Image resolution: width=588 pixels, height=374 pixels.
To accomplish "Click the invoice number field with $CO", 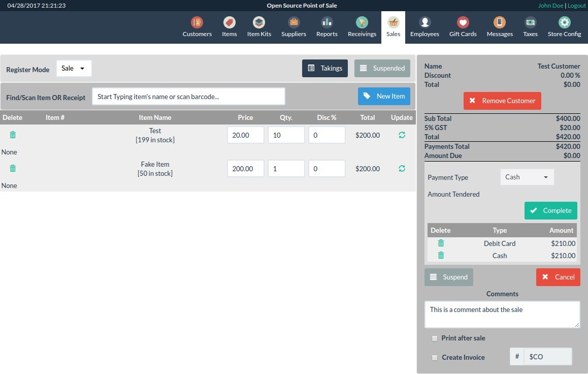I will (548, 357).
